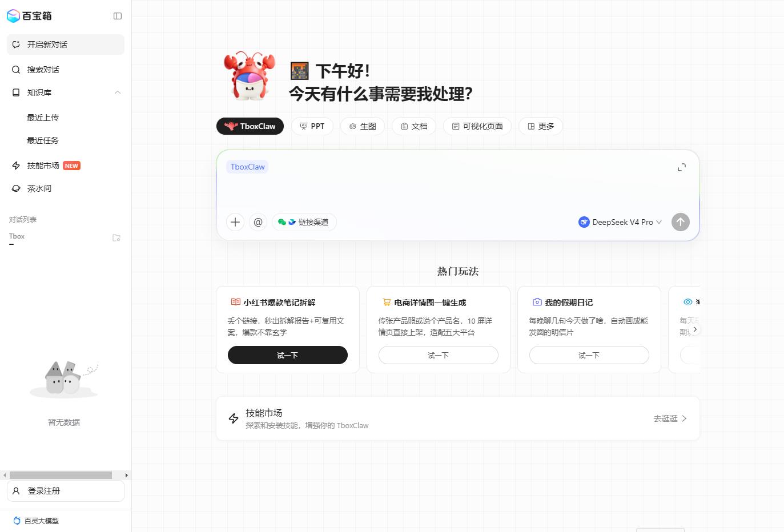Click the 我的假期日记 card title
The image size is (784, 532).
[x=569, y=303]
